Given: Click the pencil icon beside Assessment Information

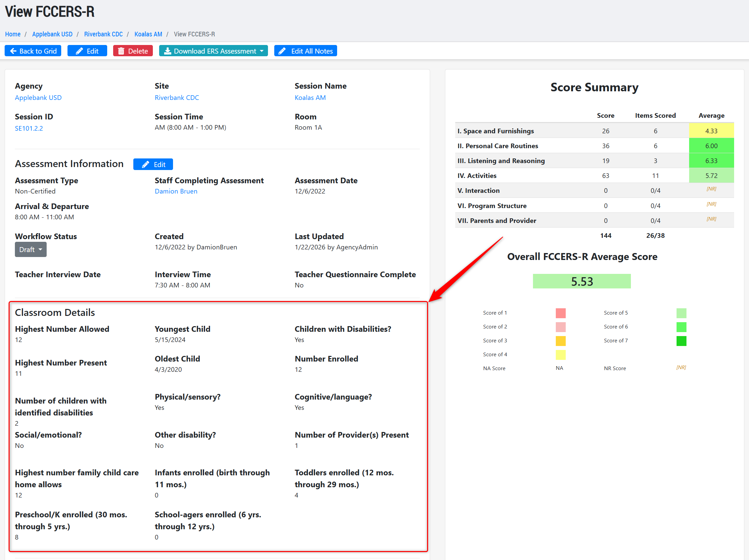Looking at the screenshot, I should tap(145, 164).
